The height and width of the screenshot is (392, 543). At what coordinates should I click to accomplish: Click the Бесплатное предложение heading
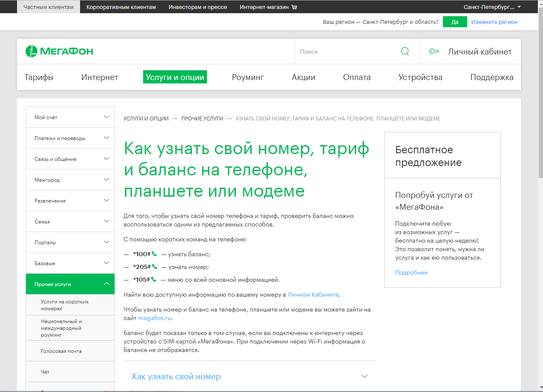(x=428, y=156)
